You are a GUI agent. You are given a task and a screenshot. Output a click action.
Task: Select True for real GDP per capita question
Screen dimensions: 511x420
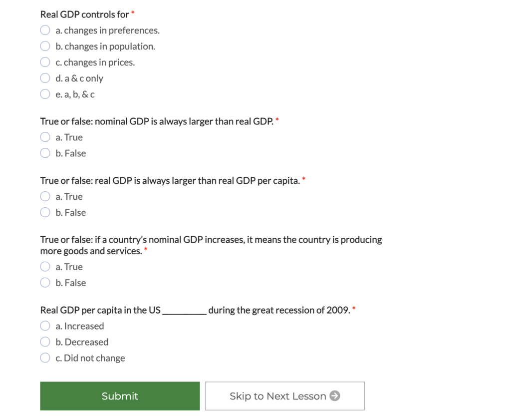tap(45, 197)
